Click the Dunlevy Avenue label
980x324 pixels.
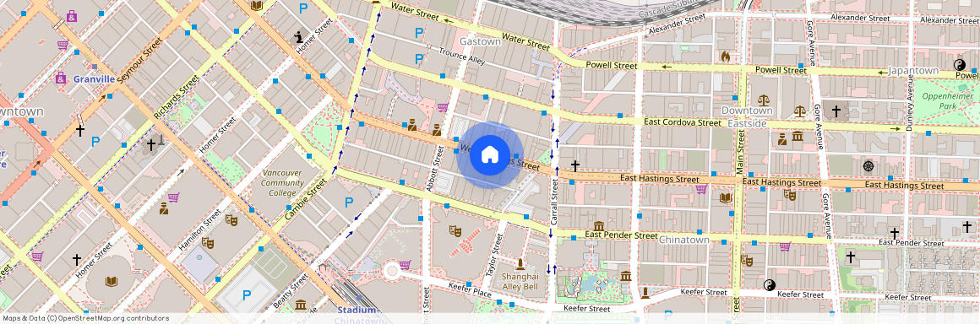(909, 104)
